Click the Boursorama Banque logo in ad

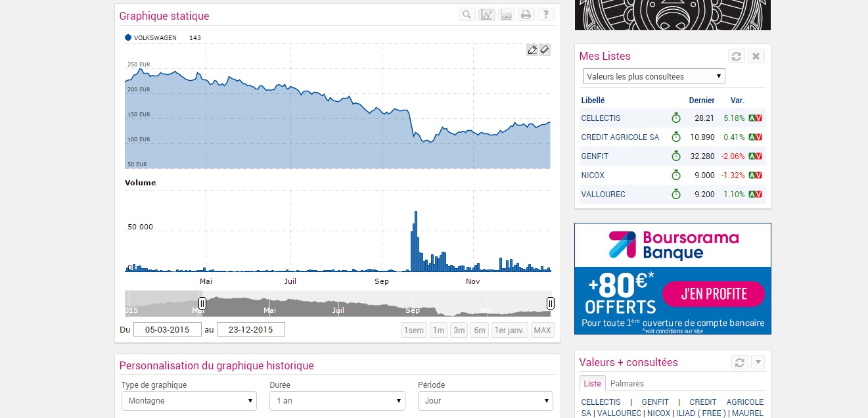tap(673, 244)
